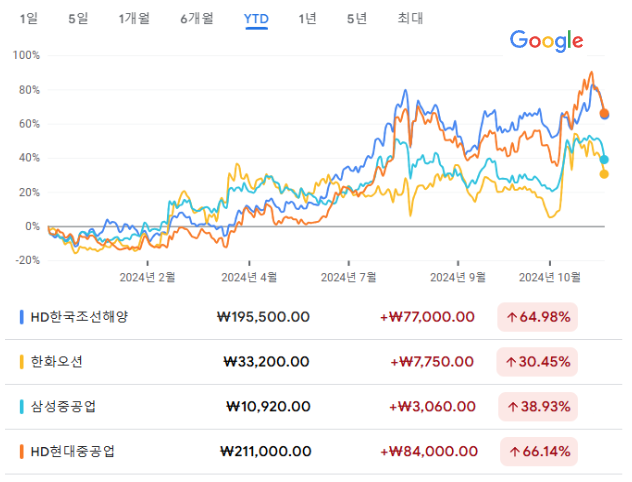Image resolution: width=632 pixels, height=482 pixels.
Task: Click the 38.93% up-arrow badge
Action: coord(539,407)
